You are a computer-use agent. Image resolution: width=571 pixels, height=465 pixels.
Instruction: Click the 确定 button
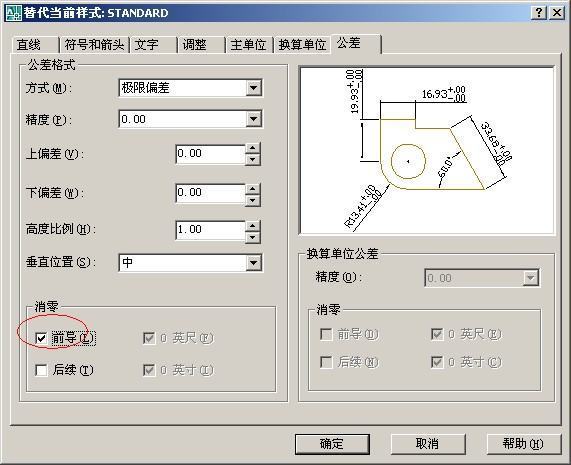[332, 444]
